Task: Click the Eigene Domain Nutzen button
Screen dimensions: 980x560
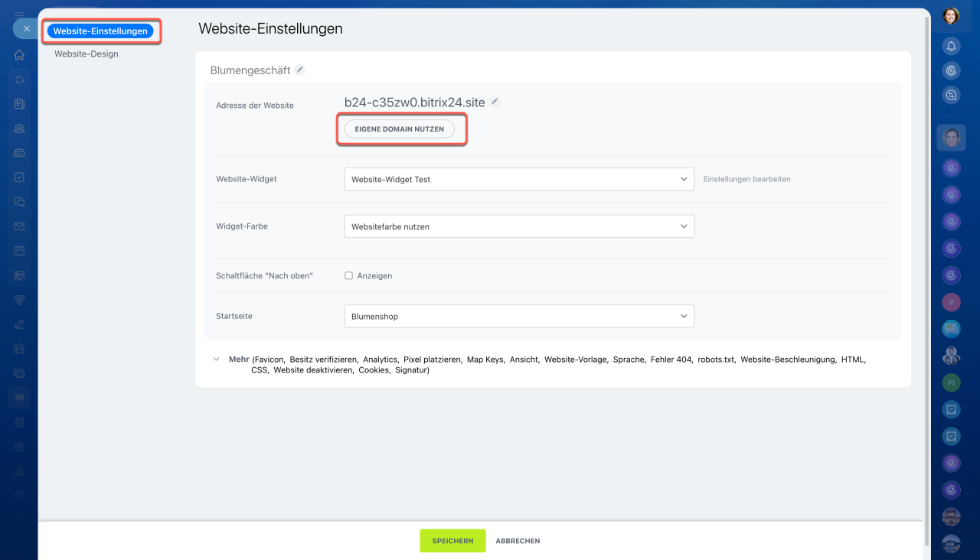Action: (399, 129)
